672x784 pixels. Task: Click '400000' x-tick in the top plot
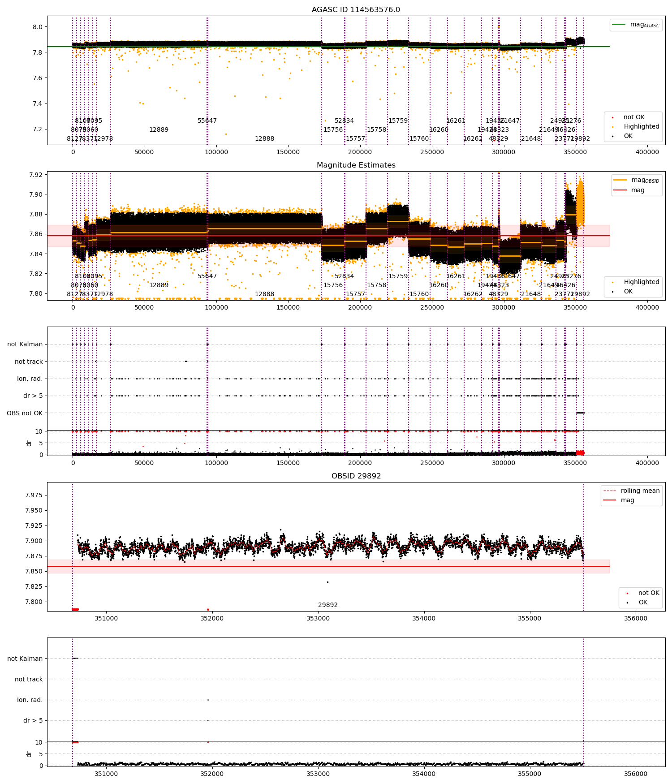pyautogui.click(x=647, y=152)
